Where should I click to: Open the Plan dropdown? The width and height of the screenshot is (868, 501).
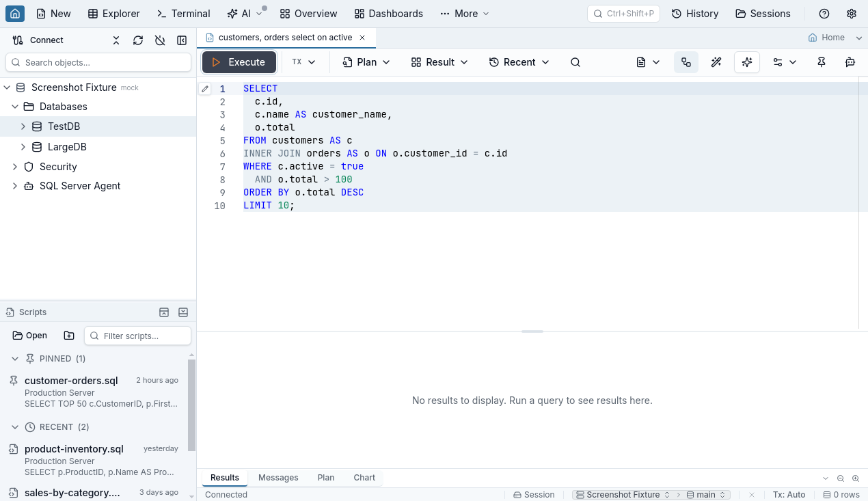tap(366, 62)
